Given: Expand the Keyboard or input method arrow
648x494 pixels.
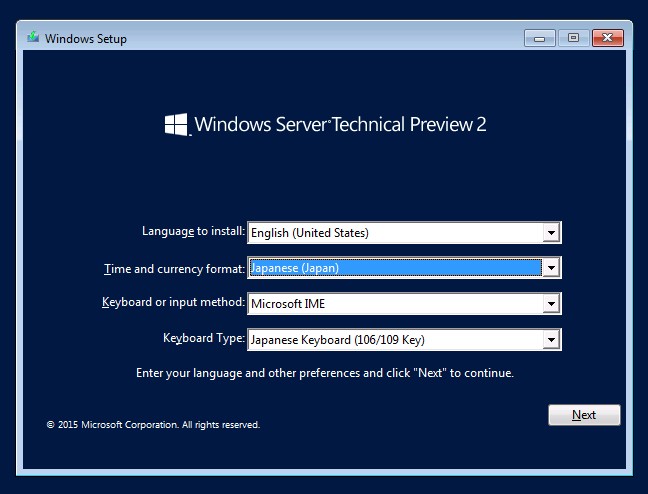Looking at the screenshot, I should click(x=551, y=304).
